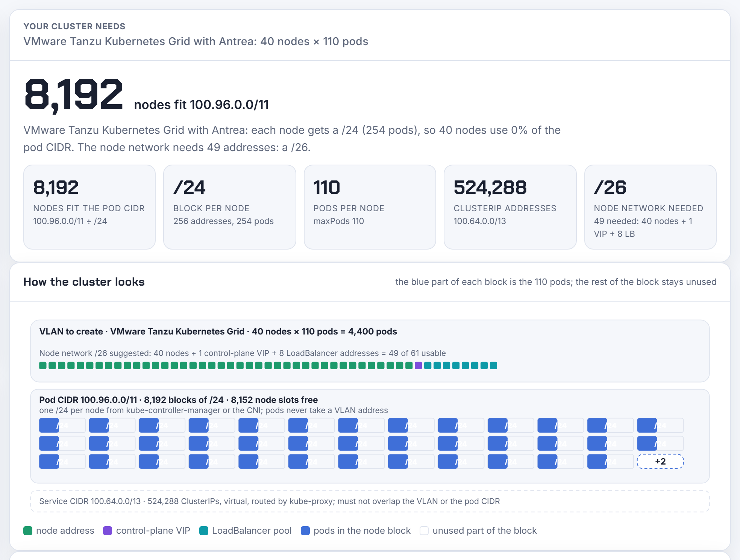Image resolution: width=740 pixels, height=560 pixels.
Task: Click the 'VMware Tanzu Kubernetes Grid with Antrea: 40 nodes' subtitle
Action: tap(196, 41)
